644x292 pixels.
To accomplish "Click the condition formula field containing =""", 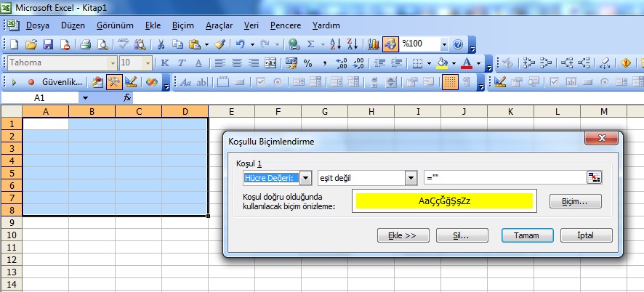I will (x=505, y=178).
